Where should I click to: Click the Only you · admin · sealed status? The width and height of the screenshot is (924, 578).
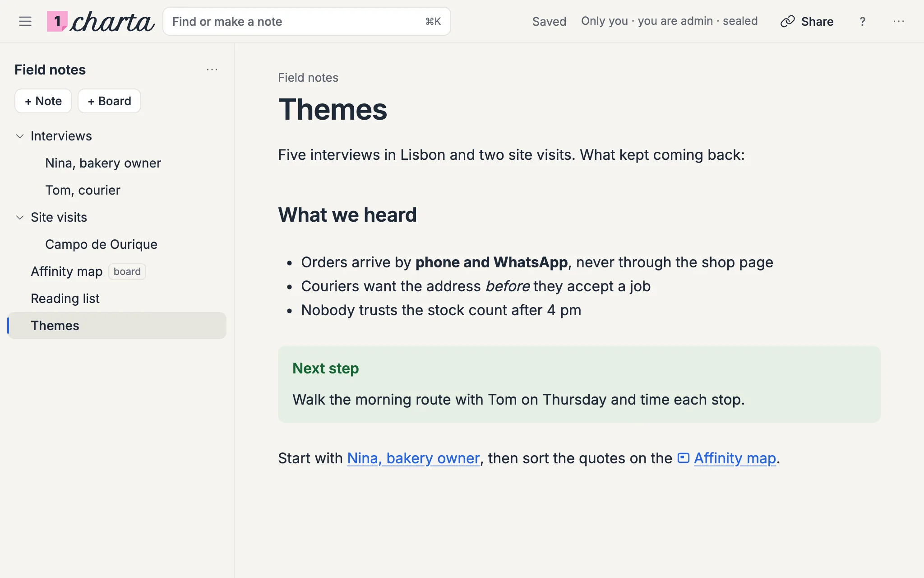click(669, 21)
